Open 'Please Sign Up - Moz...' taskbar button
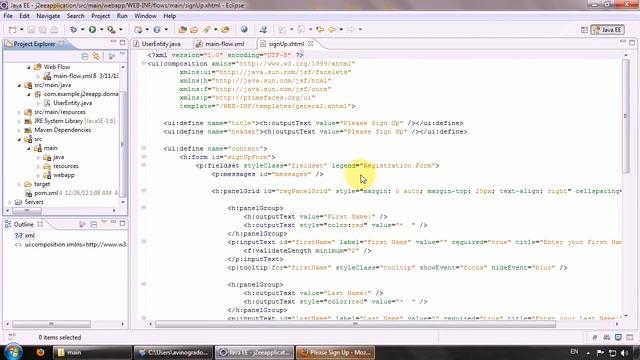Screen dimensions: 640x360 point(336,352)
